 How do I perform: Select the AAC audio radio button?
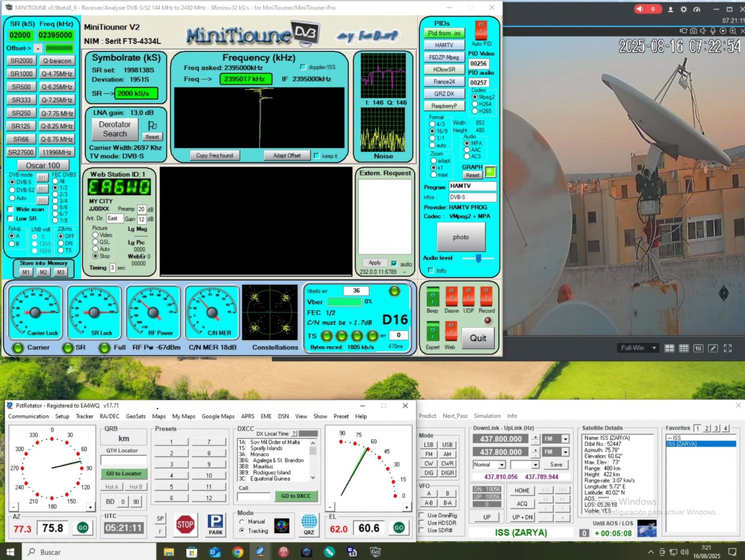point(467,150)
